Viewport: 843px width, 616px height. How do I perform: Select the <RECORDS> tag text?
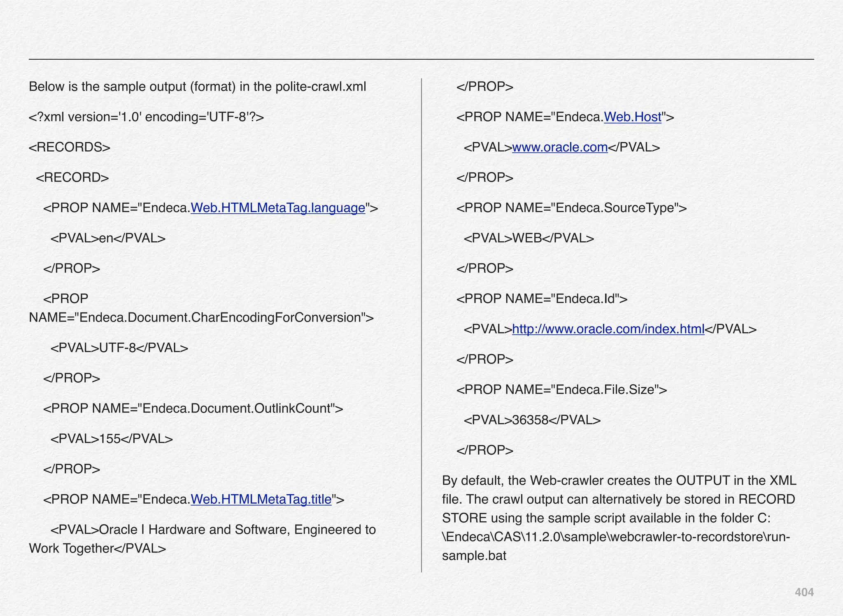[70, 147]
